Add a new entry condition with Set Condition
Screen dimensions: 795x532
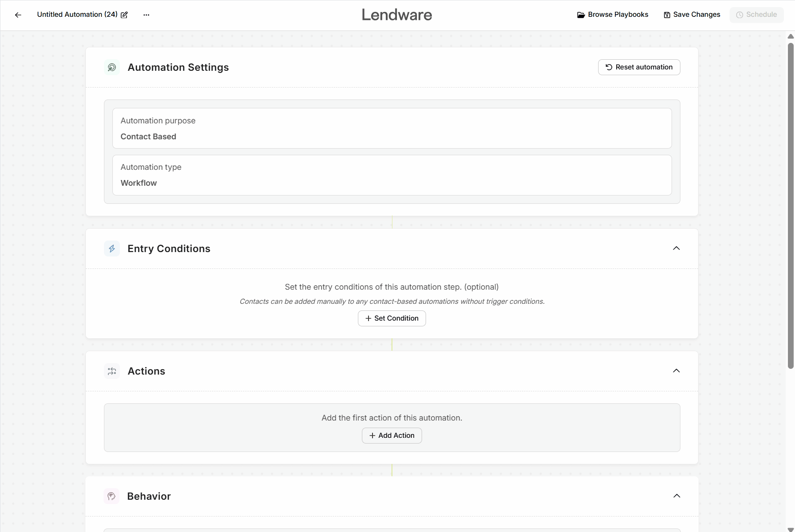pos(392,318)
